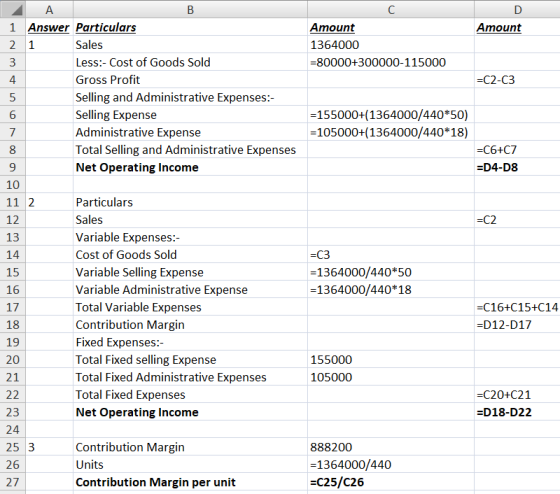The width and height of the screenshot is (560, 494).
Task: Select column D header
Action: tap(518, 9)
